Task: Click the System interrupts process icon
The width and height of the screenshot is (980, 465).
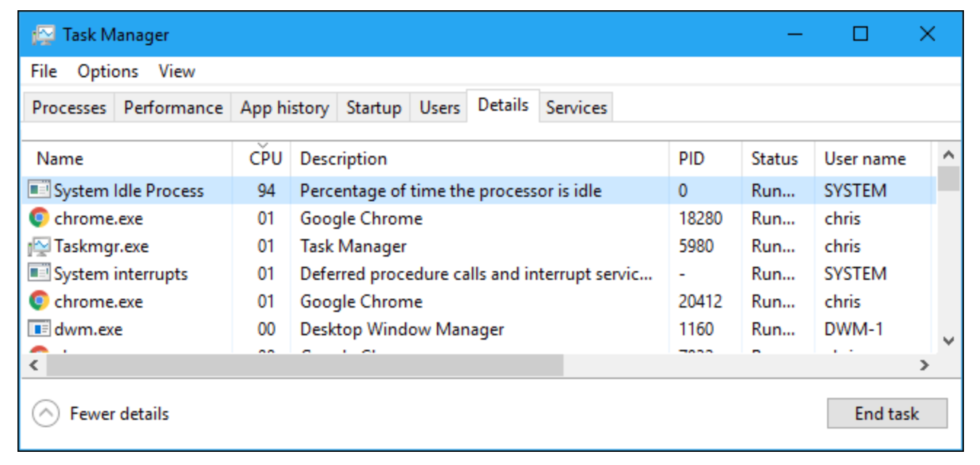Action: pyautogui.click(x=39, y=274)
